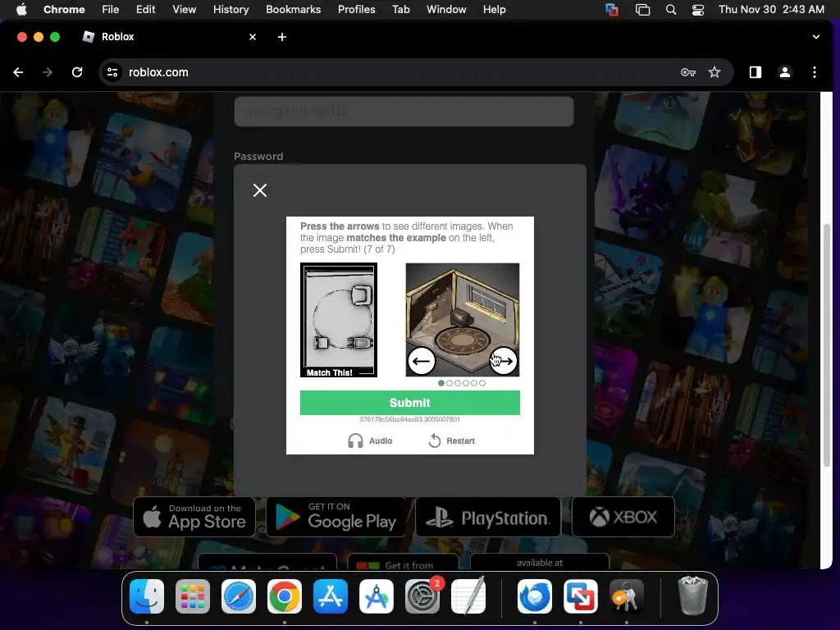Open System Settings from the dock

coord(422,596)
